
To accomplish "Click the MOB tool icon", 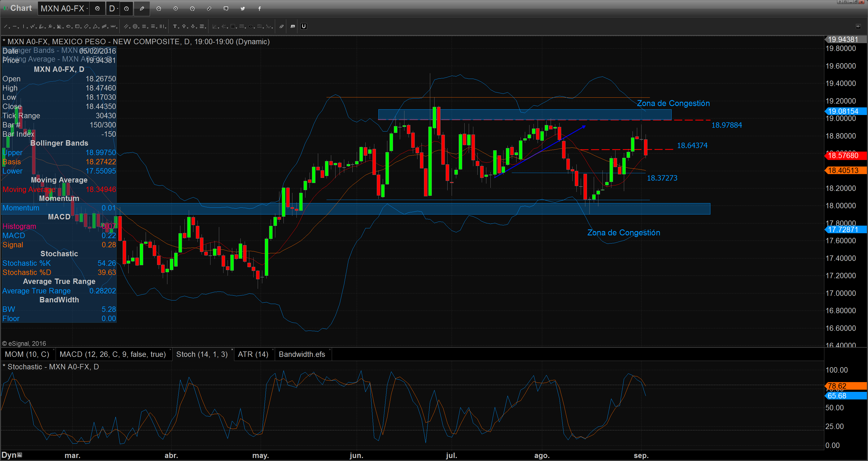I will 242,26.
